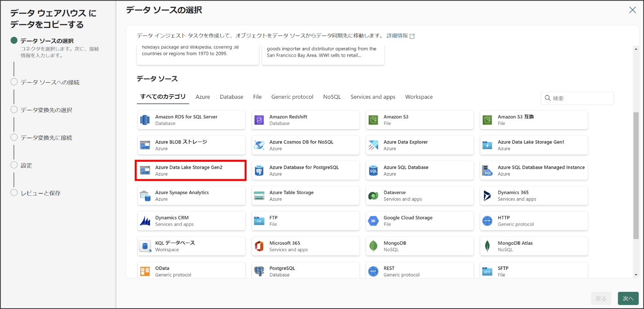Go to 設定 step
The width and height of the screenshot is (644, 309).
pos(21,165)
